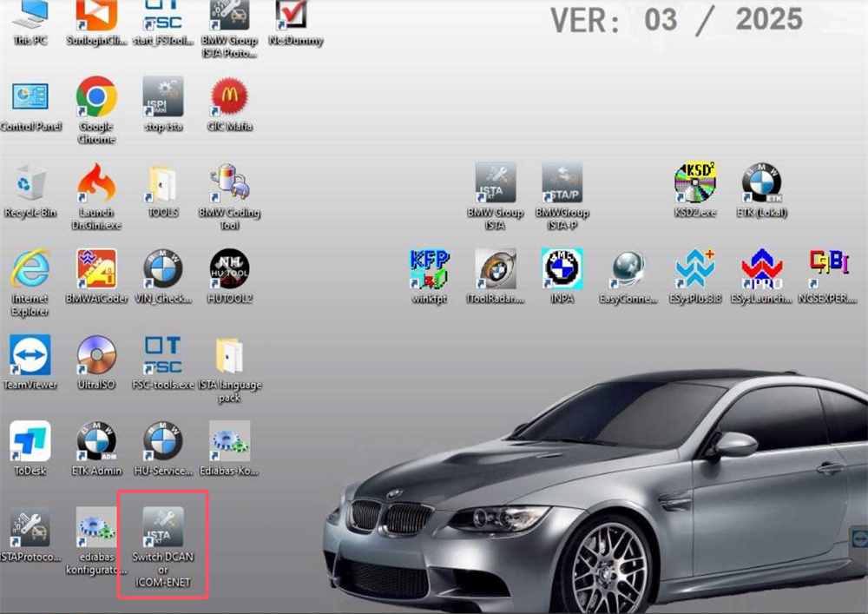
Task: Click the Launch Dr.Gini.exe flame icon
Action: (x=96, y=182)
